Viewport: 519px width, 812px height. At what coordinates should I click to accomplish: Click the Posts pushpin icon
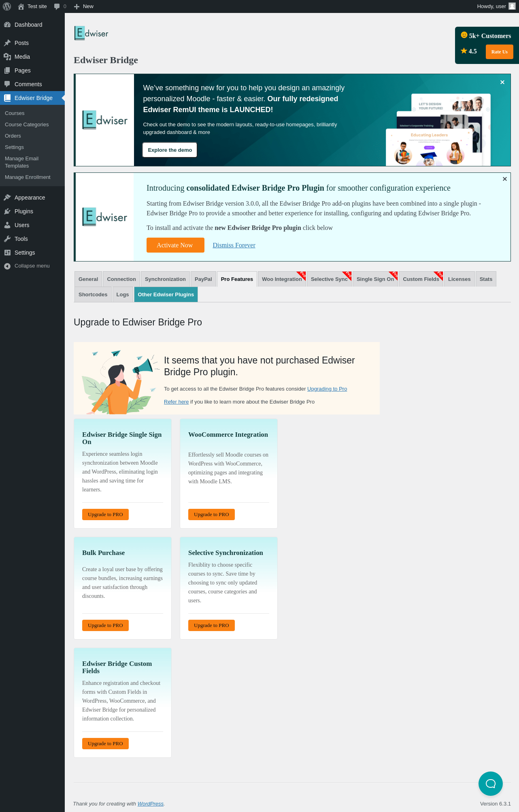coord(7,43)
